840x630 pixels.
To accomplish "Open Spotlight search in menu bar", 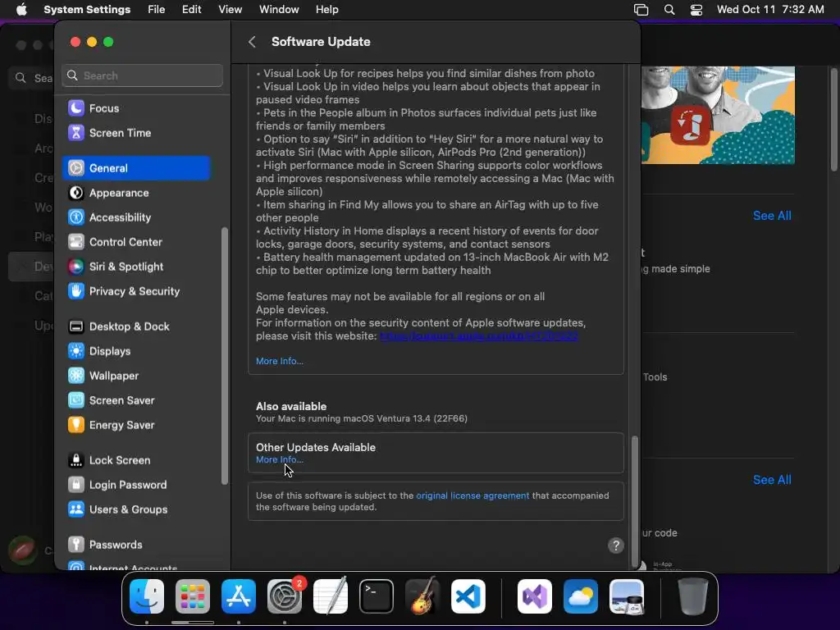I will pos(669,10).
